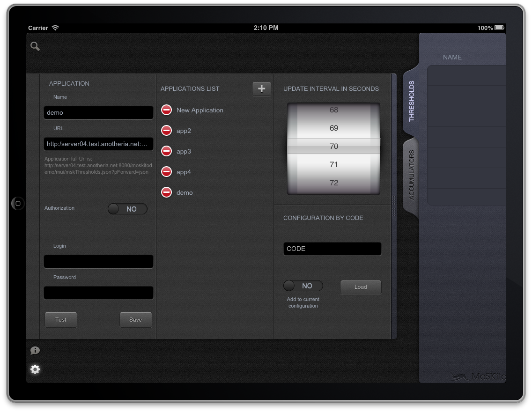Focus the URL input field

(98, 144)
